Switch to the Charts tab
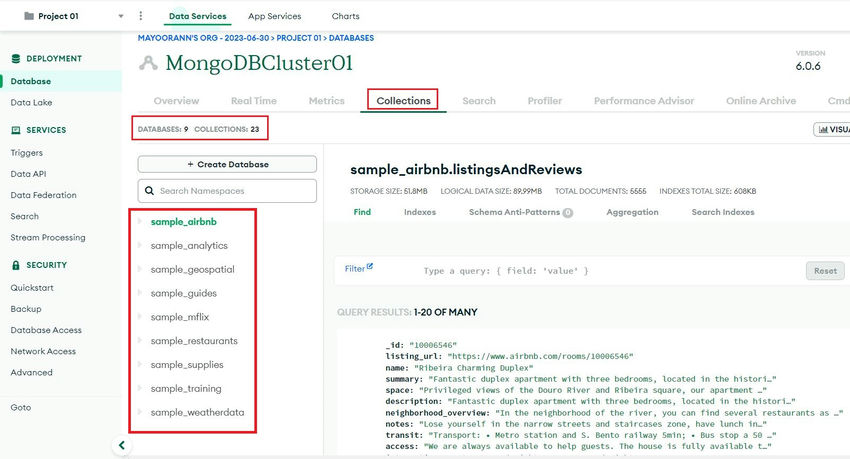Image resolution: width=850 pixels, height=459 pixels. (345, 16)
